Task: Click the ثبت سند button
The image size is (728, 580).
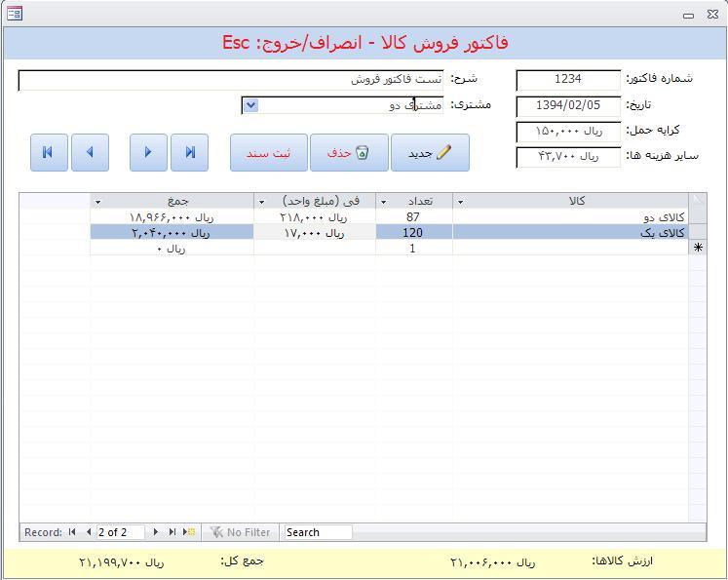Action: (x=268, y=153)
